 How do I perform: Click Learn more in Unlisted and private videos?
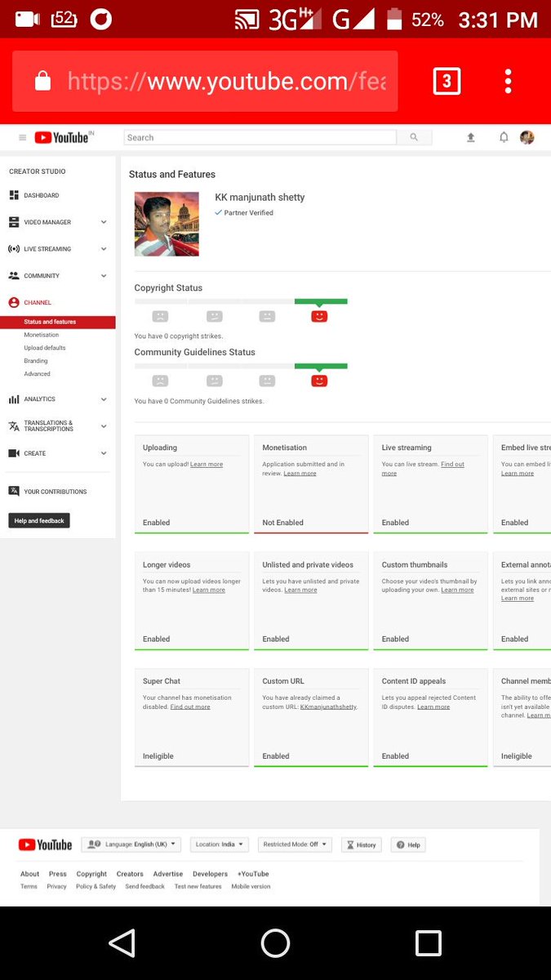[x=300, y=590]
